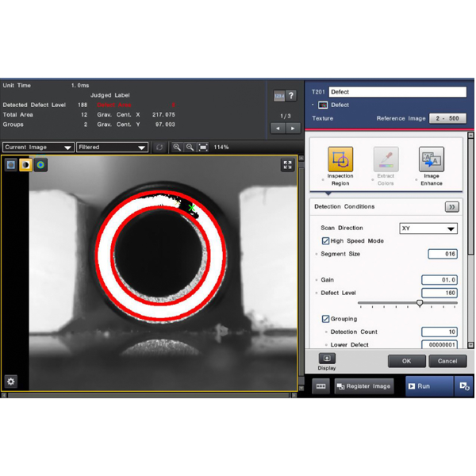Click the Display icon button
The width and height of the screenshot is (476, 476).
click(326, 359)
